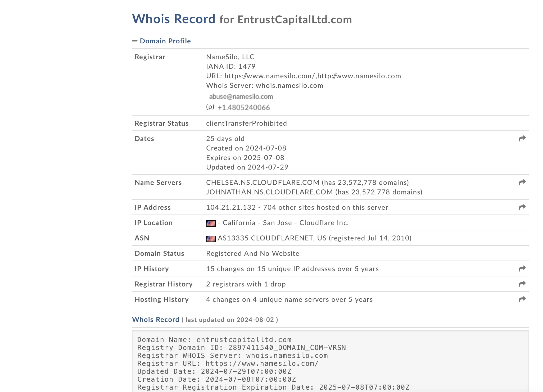543x392 pixels.
Task: Click the 104.21.21.132 IP address text
Action: (x=231, y=207)
